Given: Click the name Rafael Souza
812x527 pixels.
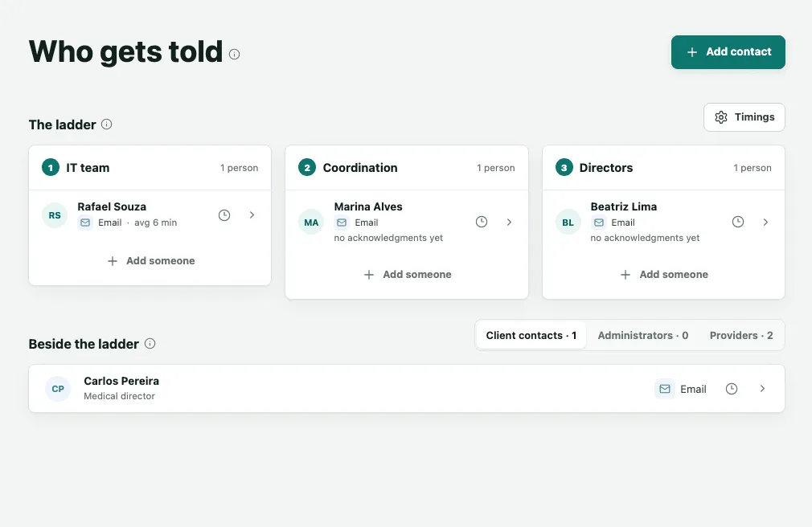Looking at the screenshot, I should tap(112, 206).
